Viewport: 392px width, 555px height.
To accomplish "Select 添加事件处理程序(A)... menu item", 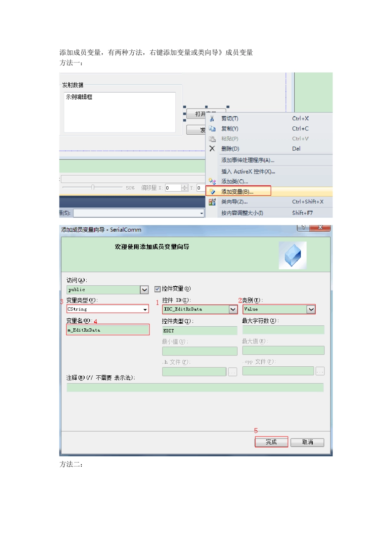I will tap(248, 160).
